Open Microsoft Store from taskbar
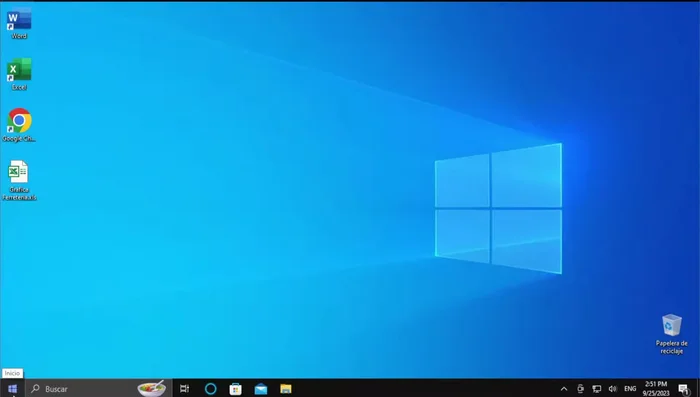The height and width of the screenshot is (397, 700). (235, 389)
